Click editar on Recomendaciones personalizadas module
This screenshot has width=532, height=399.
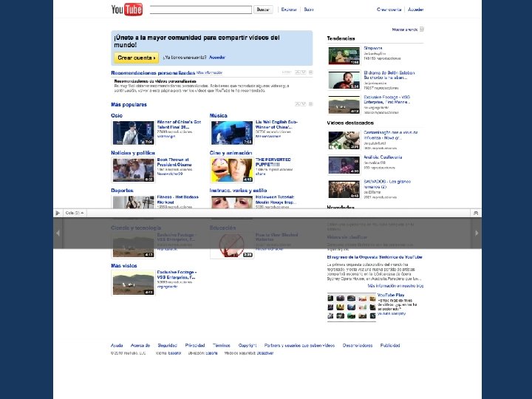click(x=287, y=72)
